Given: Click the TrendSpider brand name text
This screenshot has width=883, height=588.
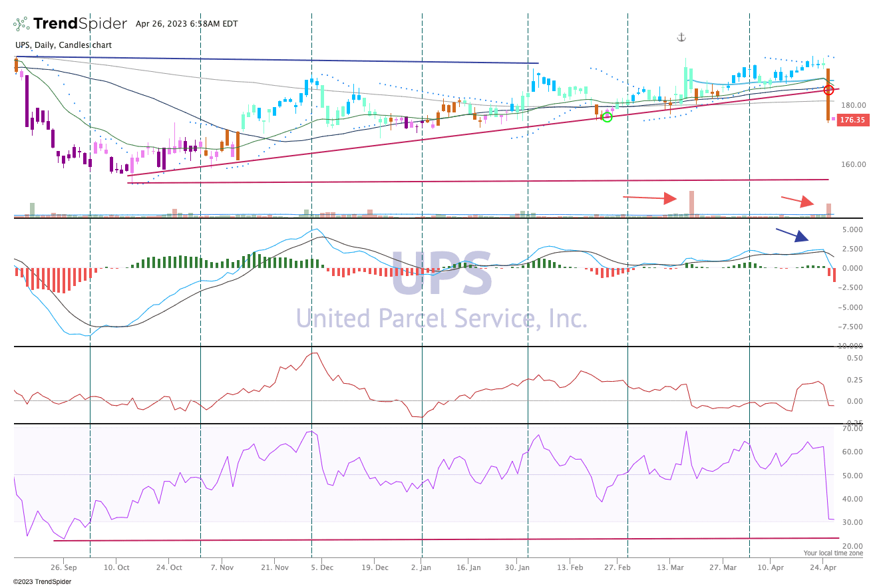Looking at the screenshot, I should point(80,24).
